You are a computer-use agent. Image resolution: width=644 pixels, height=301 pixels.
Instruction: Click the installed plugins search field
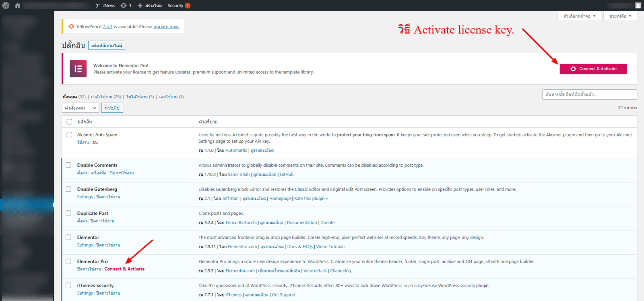pyautogui.click(x=589, y=95)
